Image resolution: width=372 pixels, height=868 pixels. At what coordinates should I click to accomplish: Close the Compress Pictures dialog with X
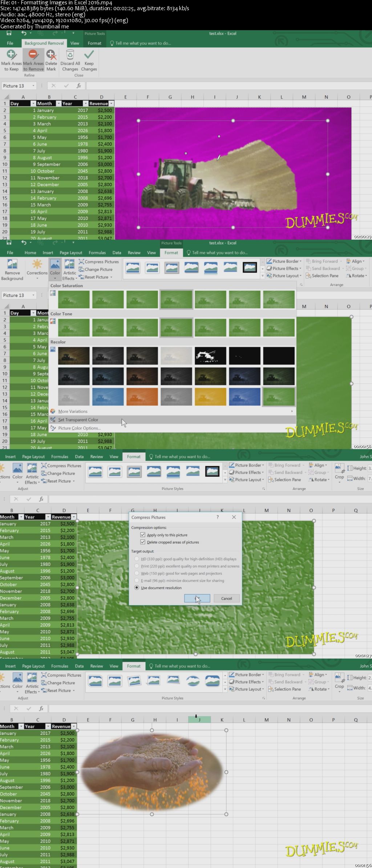234,517
